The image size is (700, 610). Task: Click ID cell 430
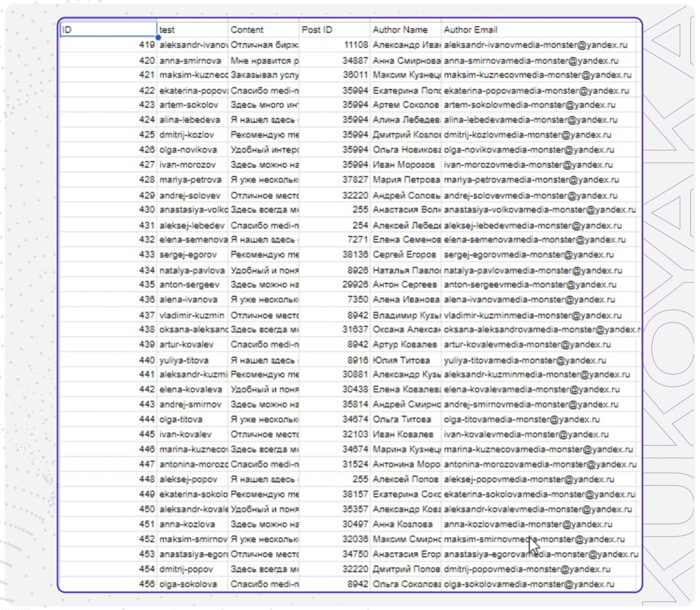(x=108, y=209)
